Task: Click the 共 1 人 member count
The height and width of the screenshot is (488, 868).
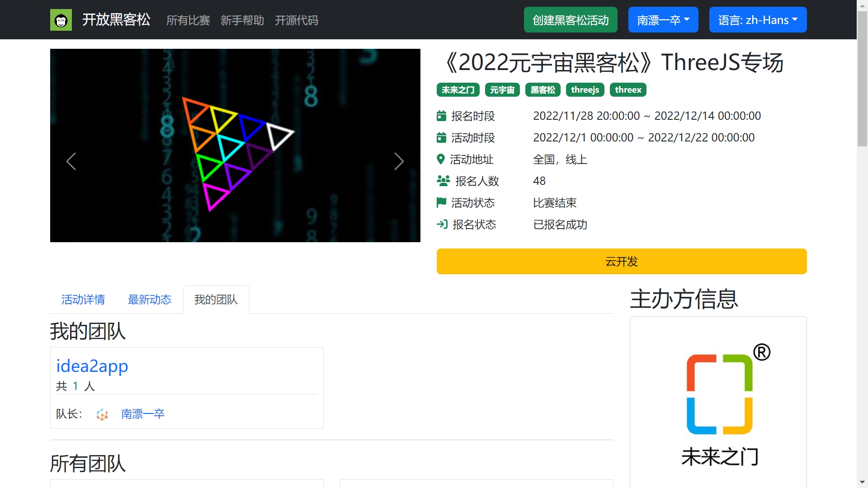Action: [x=75, y=386]
